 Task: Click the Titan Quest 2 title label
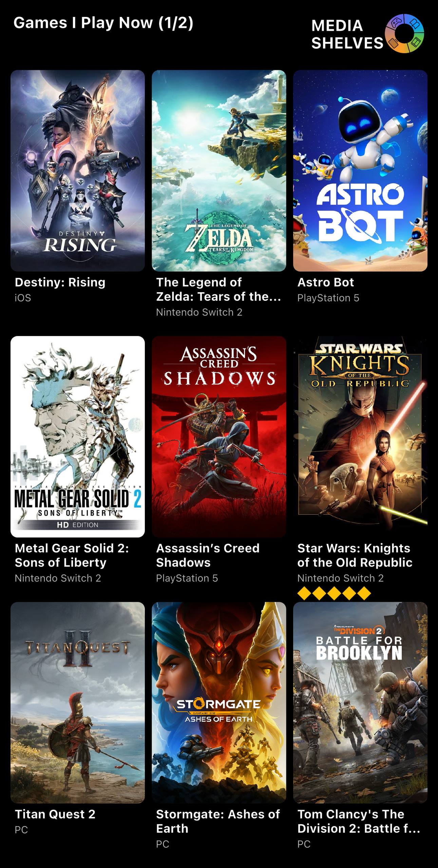55,814
